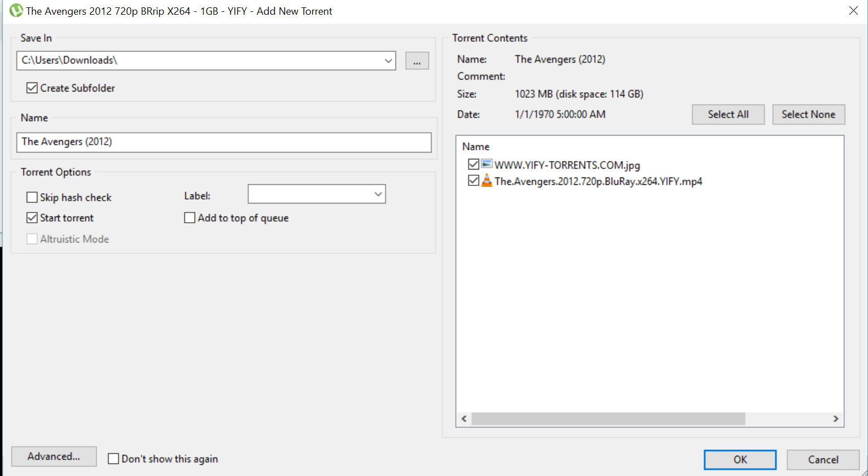This screenshot has width=868, height=476.
Task: Open the Save In path dropdown
Action: click(388, 60)
